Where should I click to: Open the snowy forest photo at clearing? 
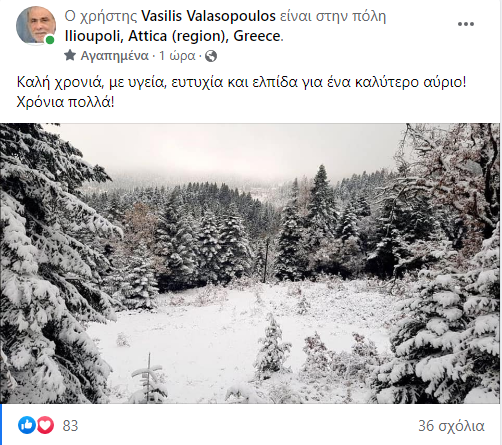click(x=250, y=263)
